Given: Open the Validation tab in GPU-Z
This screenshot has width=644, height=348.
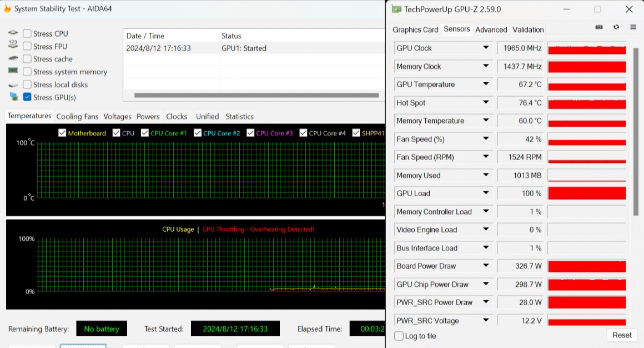Looking at the screenshot, I should click(528, 29).
